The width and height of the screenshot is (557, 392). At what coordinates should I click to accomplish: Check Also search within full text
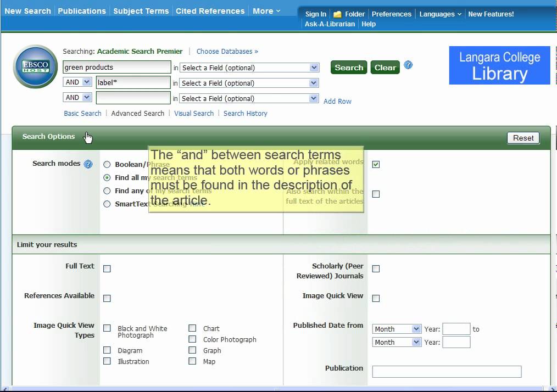tap(376, 194)
